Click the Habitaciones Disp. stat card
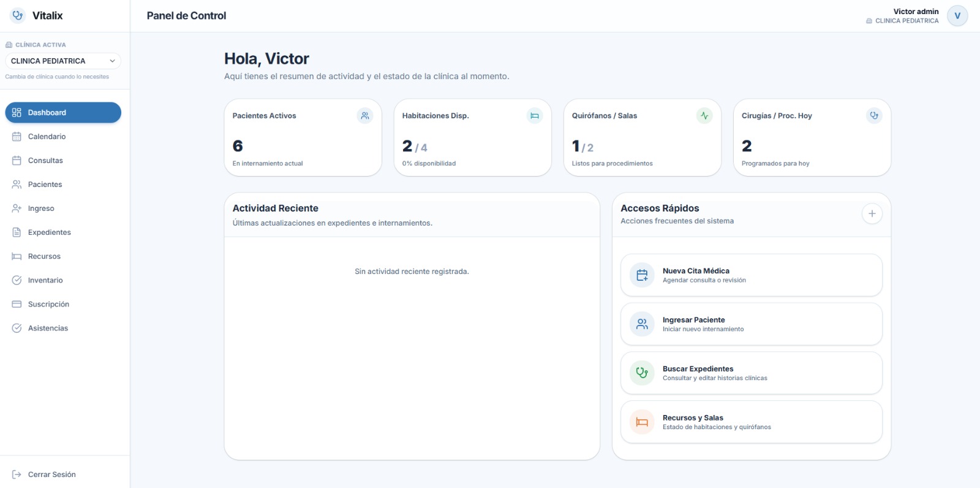Image resolution: width=980 pixels, height=488 pixels. coord(473,137)
